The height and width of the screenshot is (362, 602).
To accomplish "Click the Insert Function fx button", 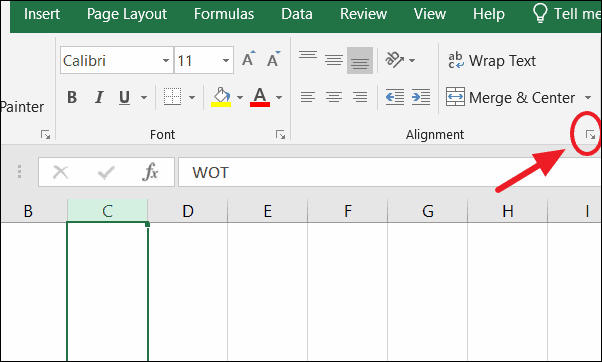I will 150,172.
